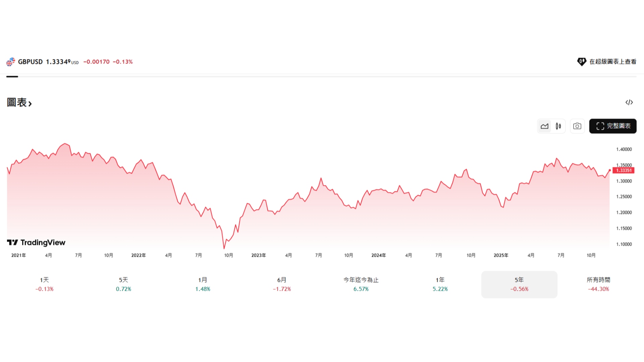Open 在超級圖表上查看 supercharts link
644x362 pixels.
(612, 62)
